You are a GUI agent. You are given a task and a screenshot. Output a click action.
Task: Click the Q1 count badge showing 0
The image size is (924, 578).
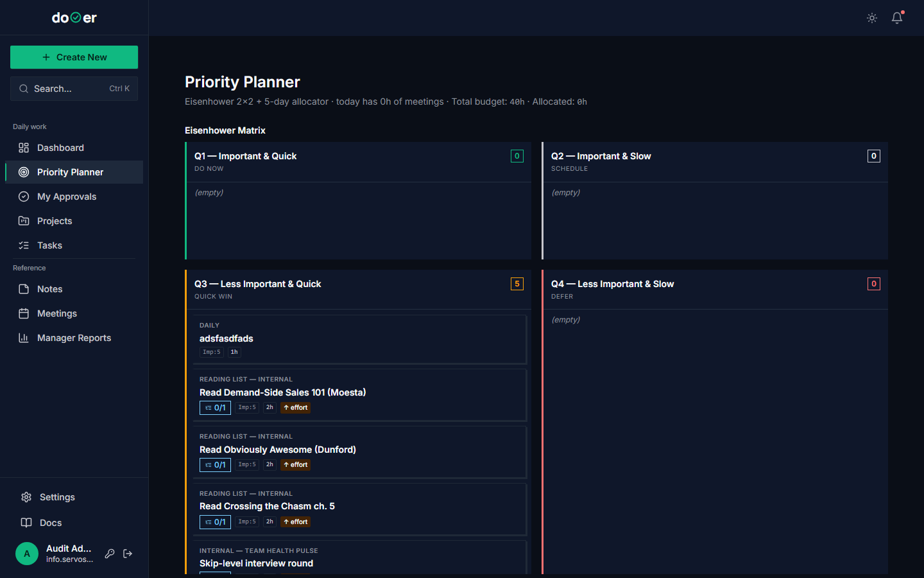(x=517, y=156)
